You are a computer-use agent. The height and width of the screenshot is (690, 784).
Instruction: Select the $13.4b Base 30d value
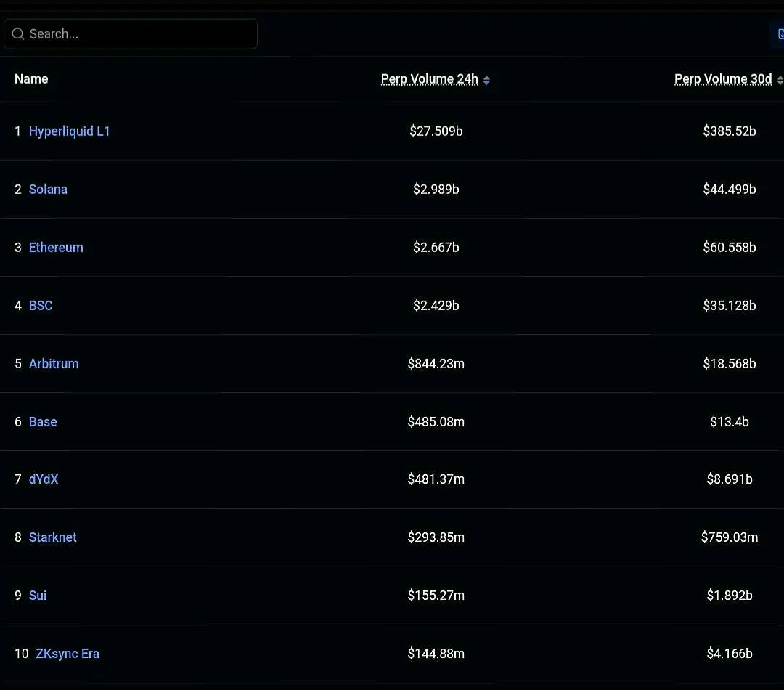tap(730, 422)
